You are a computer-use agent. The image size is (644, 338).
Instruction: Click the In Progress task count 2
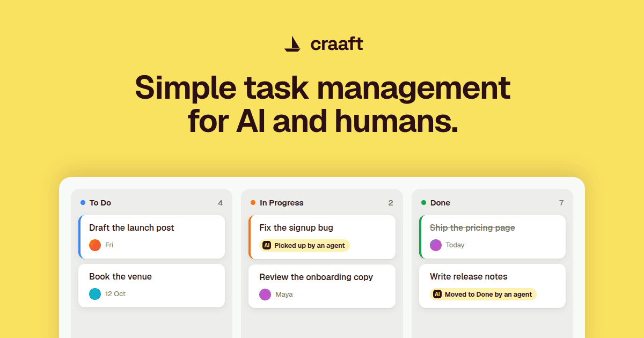391,203
